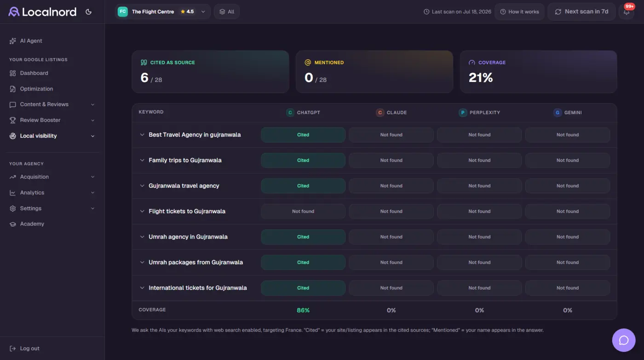This screenshot has width=644, height=360.
Task: Toggle dark mode moon icon
Action: pos(89,12)
